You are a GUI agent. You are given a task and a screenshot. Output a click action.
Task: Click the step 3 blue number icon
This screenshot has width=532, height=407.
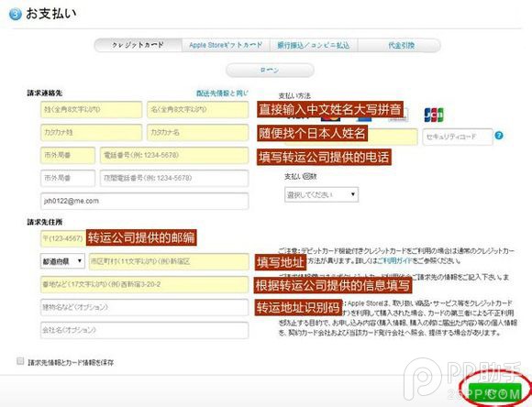(x=15, y=15)
